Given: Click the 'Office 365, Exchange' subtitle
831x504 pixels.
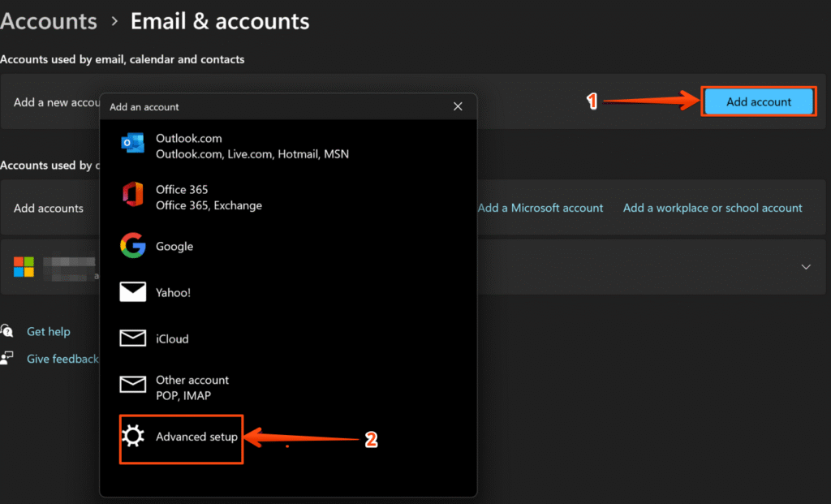Looking at the screenshot, I should [209, 205].
